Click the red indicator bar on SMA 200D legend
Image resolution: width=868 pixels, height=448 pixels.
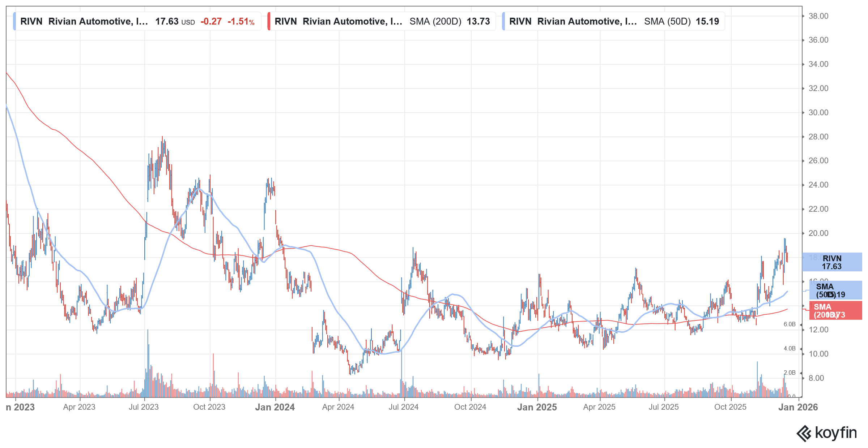269,21
